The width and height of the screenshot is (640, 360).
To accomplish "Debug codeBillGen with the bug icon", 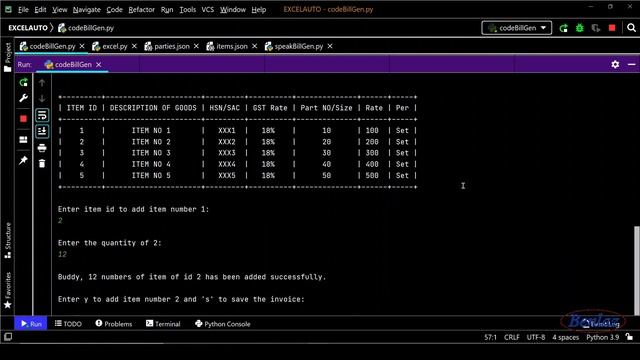I will coord(580,28).
